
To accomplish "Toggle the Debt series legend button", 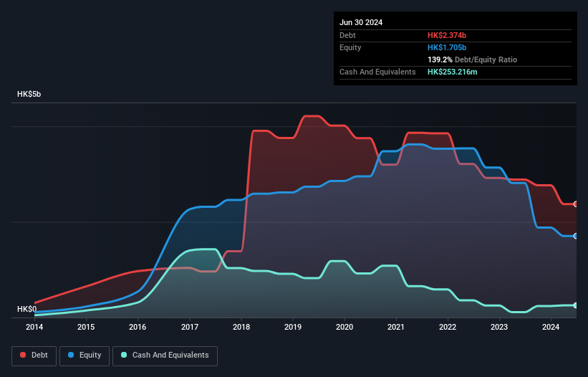I will point(34,355).
